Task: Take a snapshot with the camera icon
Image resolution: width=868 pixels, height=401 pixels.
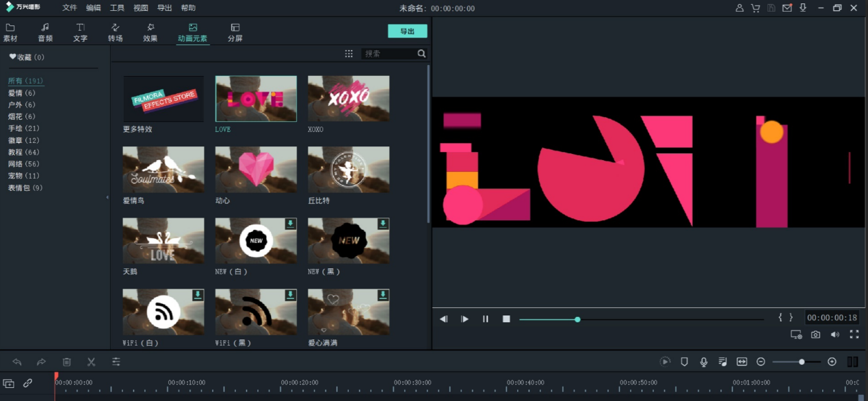Action: pos(815,335)
